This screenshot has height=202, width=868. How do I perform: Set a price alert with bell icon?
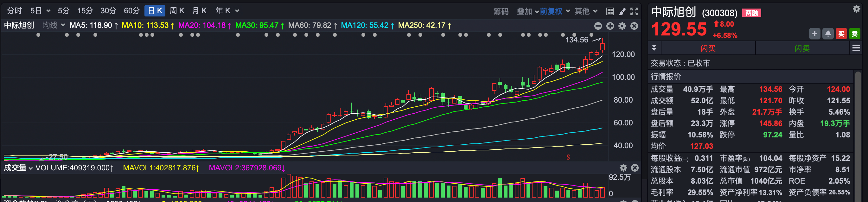(828, 34)
